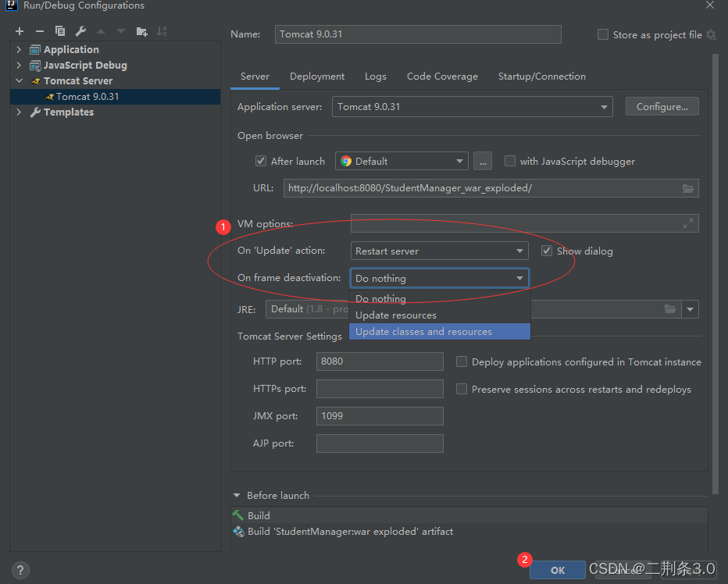Add a new configuration with plus icon
The image size is (728, 584).
click(20, 31)
